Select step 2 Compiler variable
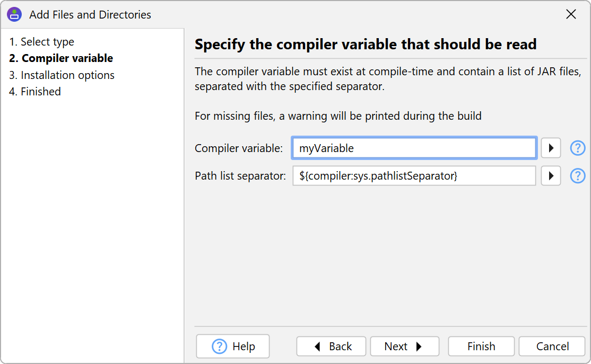This screenshot has height=364, width=591. point(61,58)
